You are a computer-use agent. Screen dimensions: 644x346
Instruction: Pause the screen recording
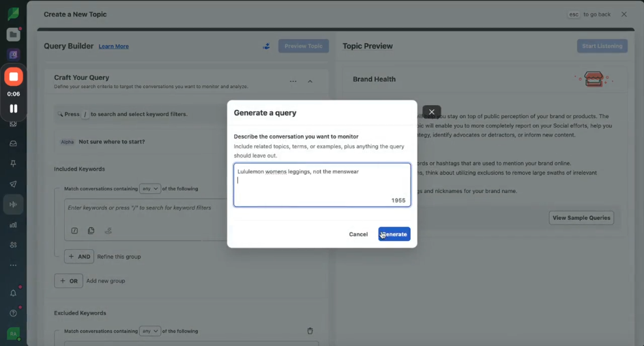(x=14, y=109)
